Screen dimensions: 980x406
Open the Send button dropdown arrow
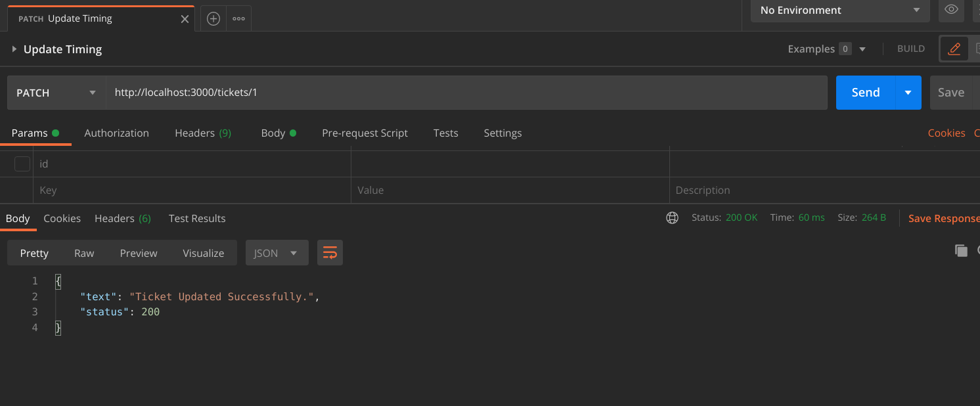908,93
